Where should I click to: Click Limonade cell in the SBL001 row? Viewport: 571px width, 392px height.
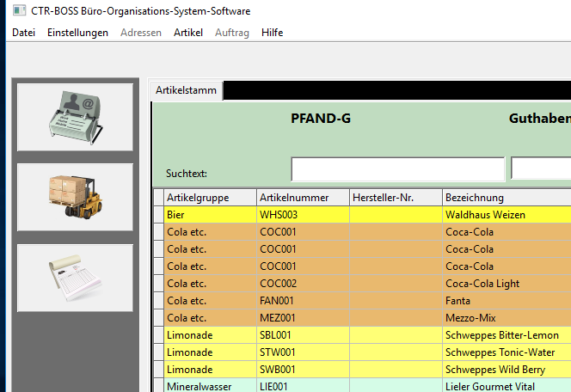(210, 335)
